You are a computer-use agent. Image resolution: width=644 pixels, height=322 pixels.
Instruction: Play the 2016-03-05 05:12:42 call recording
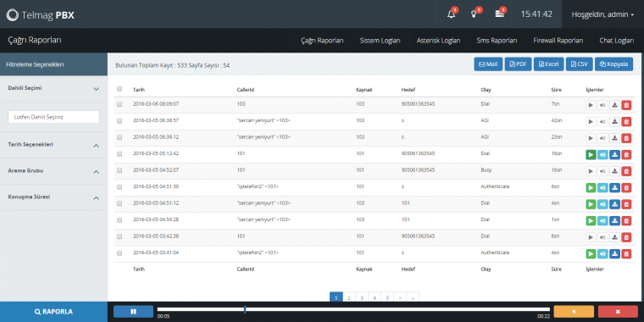(591, 154)
